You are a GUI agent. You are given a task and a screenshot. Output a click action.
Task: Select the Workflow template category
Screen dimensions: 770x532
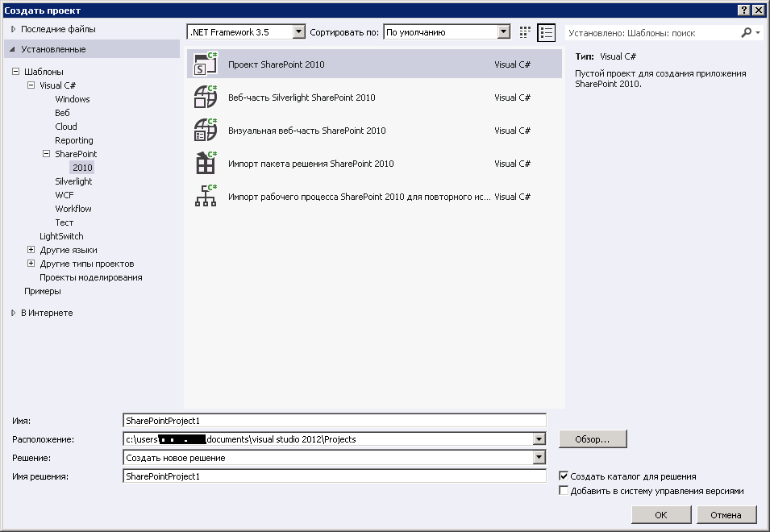[x=73, y=209]
